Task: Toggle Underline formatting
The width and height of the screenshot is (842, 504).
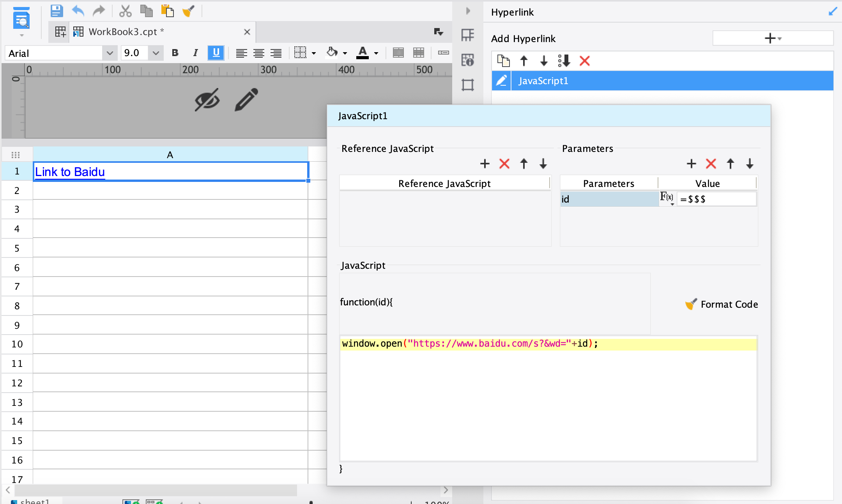Action: [x=216, y=53]
